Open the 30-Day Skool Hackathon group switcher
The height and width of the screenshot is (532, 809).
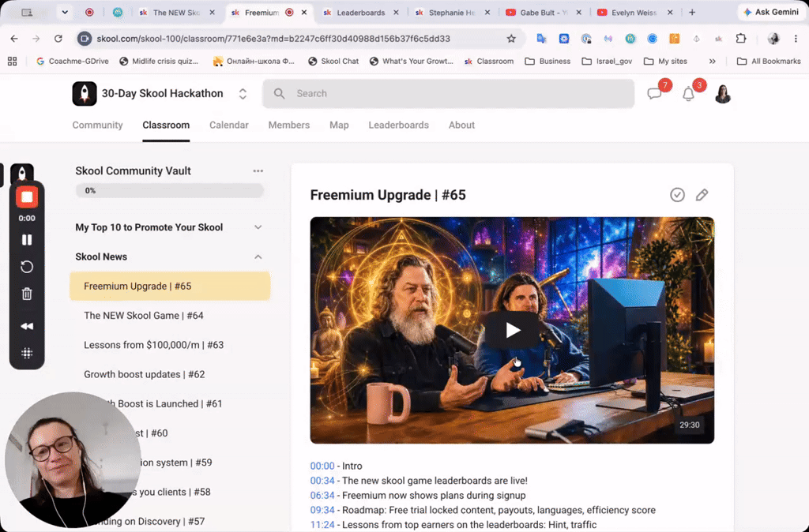click(243, 94)
